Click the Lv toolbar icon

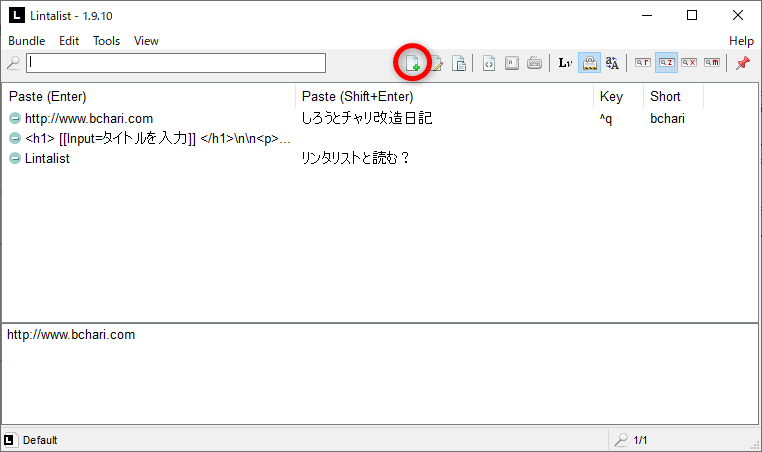tap(565, 63)
